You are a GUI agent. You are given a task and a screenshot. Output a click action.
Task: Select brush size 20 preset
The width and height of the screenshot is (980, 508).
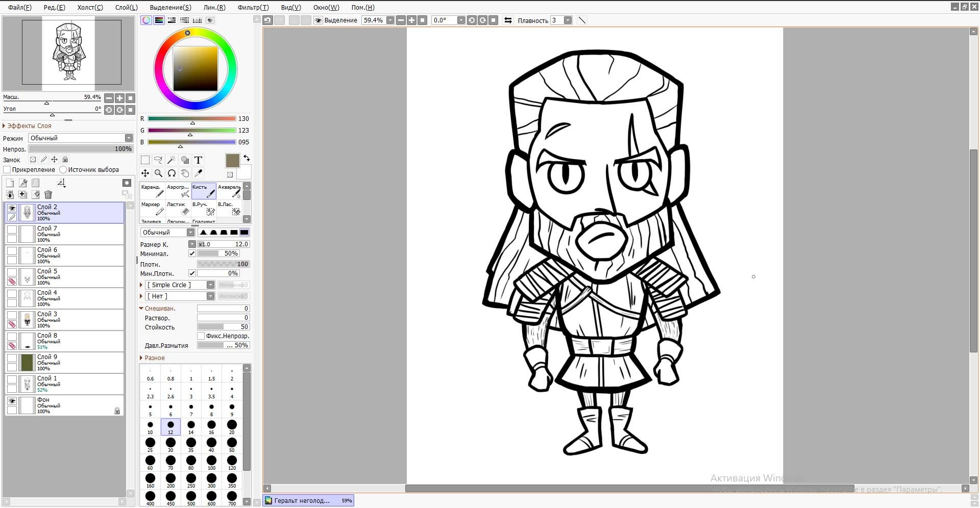click(x=232, y=427)
